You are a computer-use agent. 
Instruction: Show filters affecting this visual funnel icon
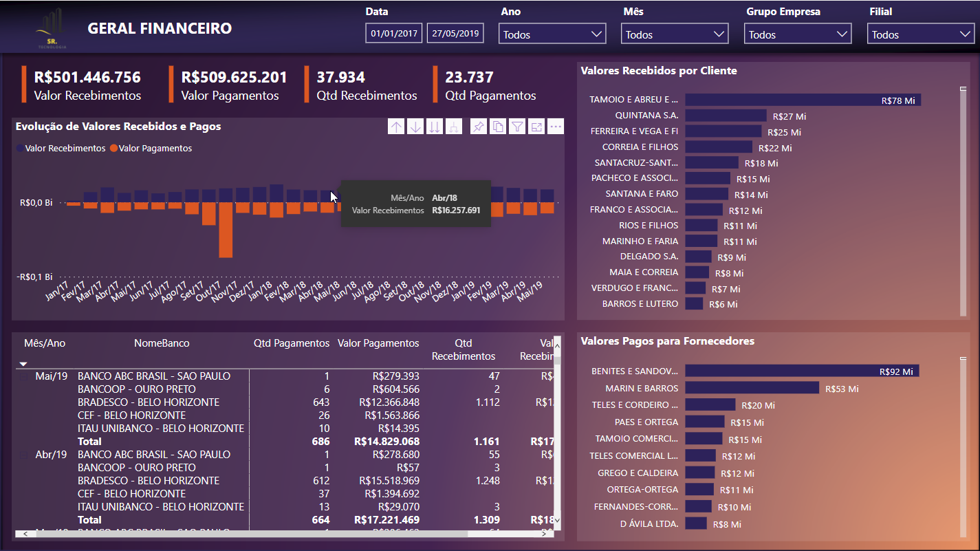(517, 127)
